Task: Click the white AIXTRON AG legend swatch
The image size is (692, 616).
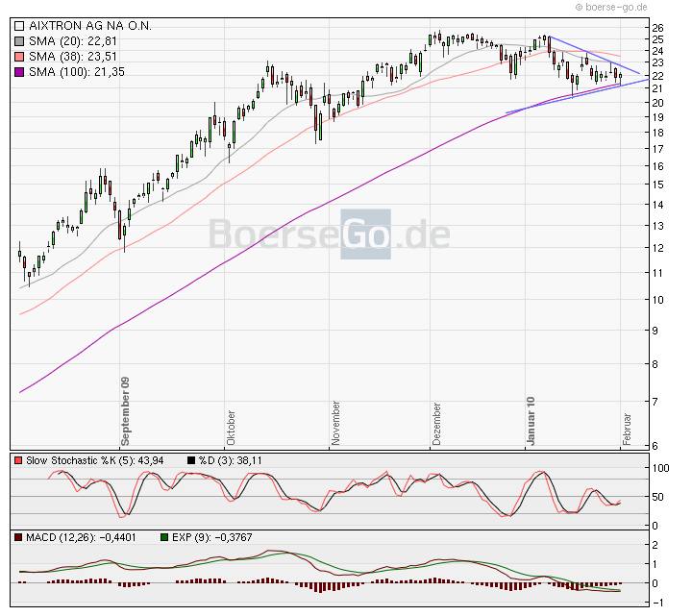Action: tap(18, 26)
